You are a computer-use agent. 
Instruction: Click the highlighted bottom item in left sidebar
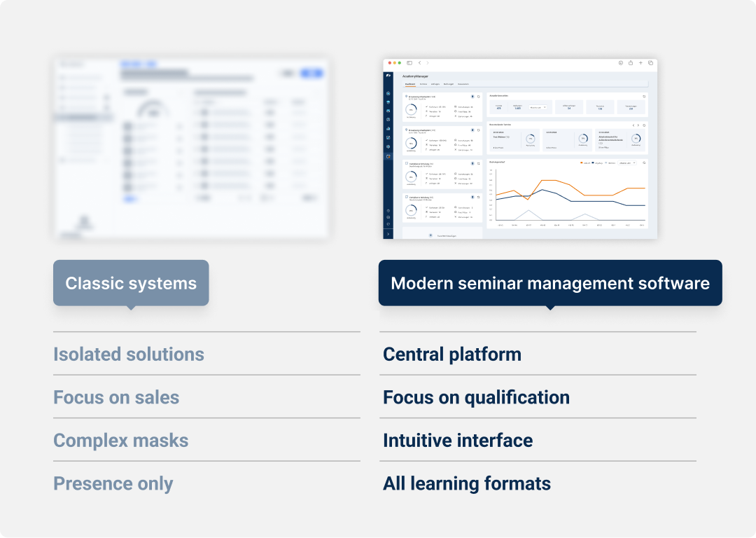pos(388,156)
